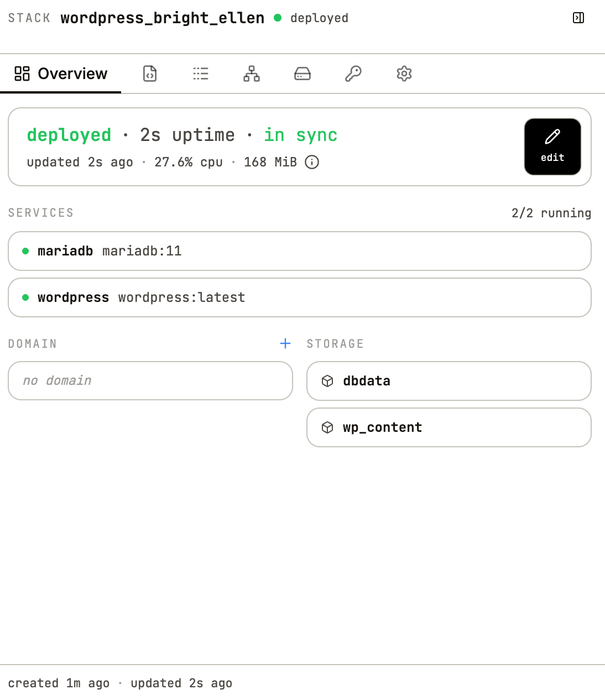Open the compose file code tab
This screenshot has width=605, height=700.
[x=150, y=74]
